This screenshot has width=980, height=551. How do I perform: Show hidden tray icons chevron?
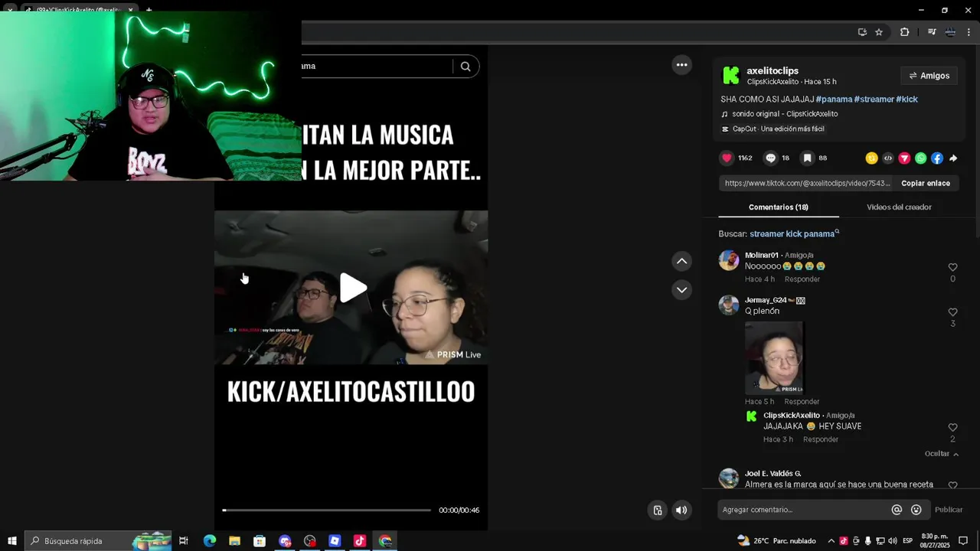point(831,541)
